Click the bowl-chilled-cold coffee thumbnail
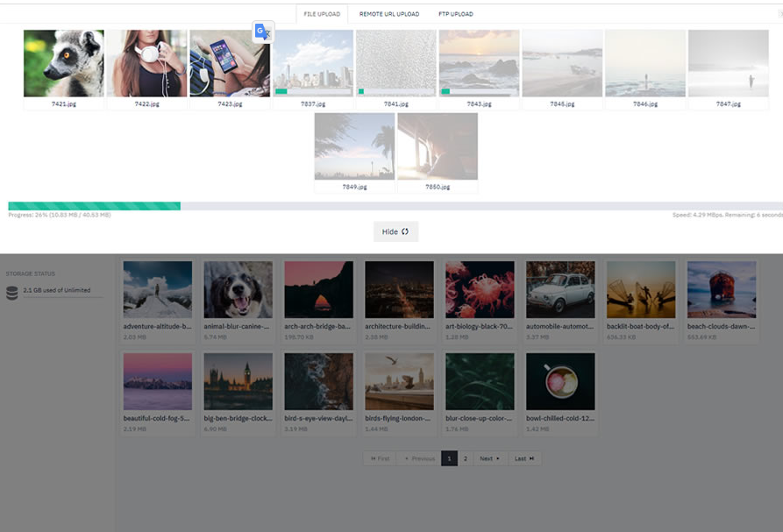 (x=559, y=380)
